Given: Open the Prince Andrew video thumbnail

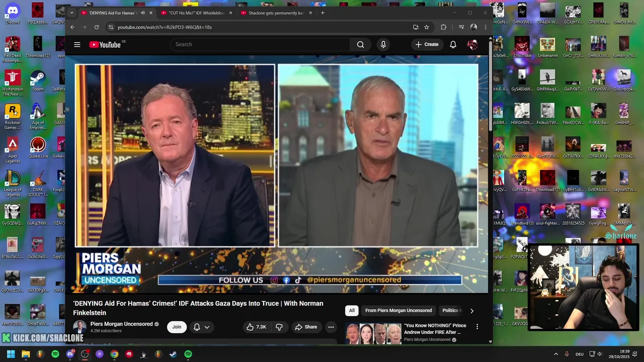Looking at the screenshot, I should coord(373,333).
